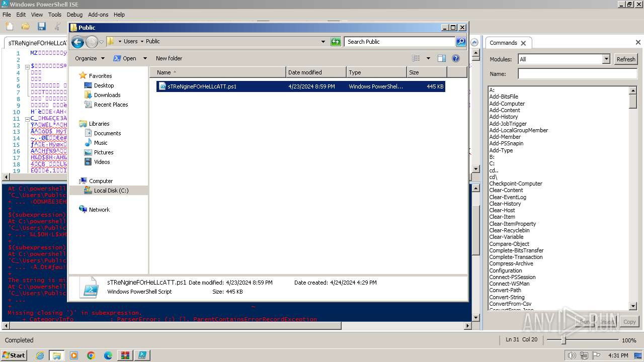This screenshot has height=362, width=644.
Task: Collapse the script pane with up-arrow icon
Action: coord(474,42)
